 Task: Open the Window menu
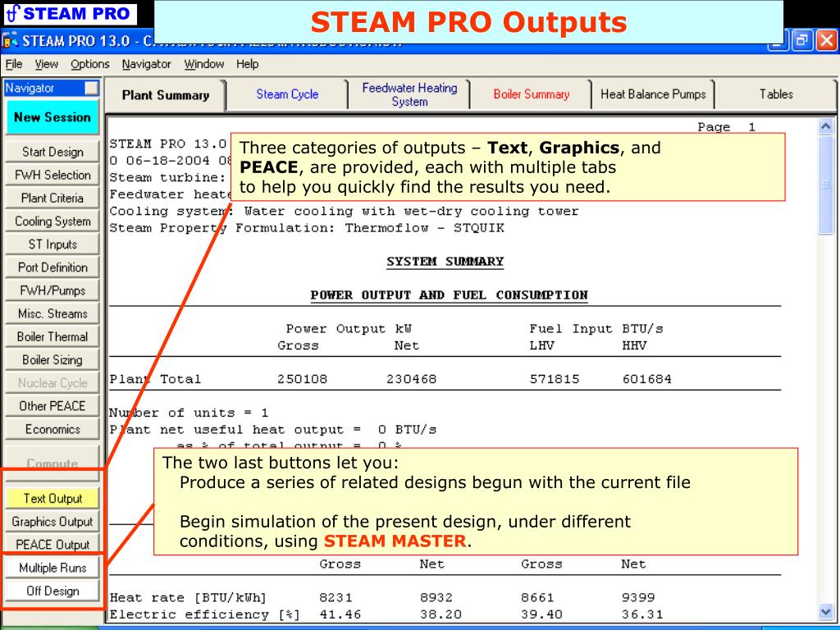(x=204, y=64)
